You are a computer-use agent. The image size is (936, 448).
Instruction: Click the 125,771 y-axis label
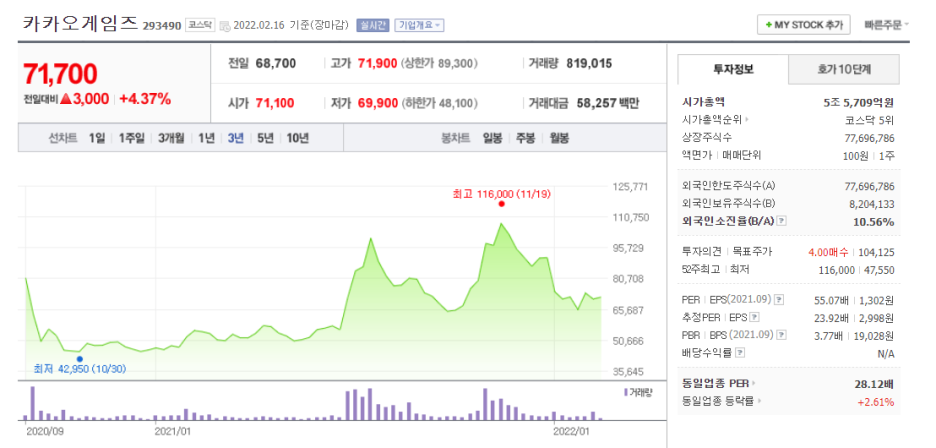click(x=630, y=186)
